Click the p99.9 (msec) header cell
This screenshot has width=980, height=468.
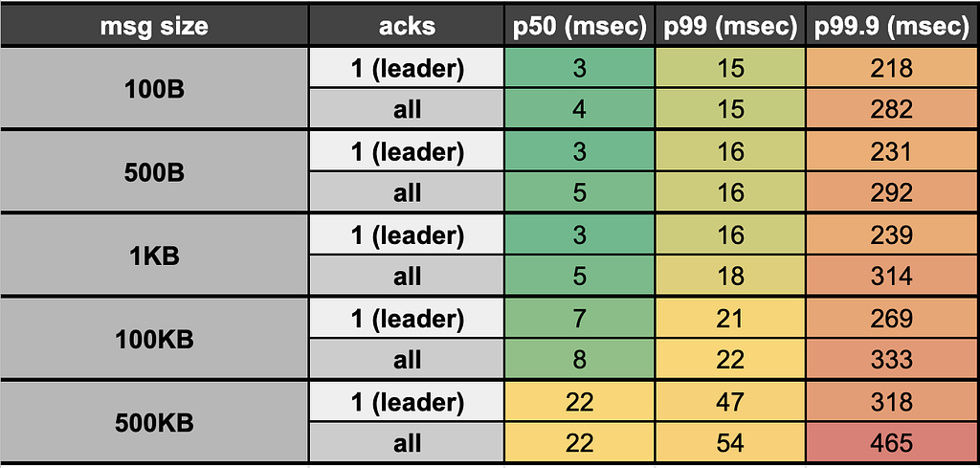click(x=893, y=26)
